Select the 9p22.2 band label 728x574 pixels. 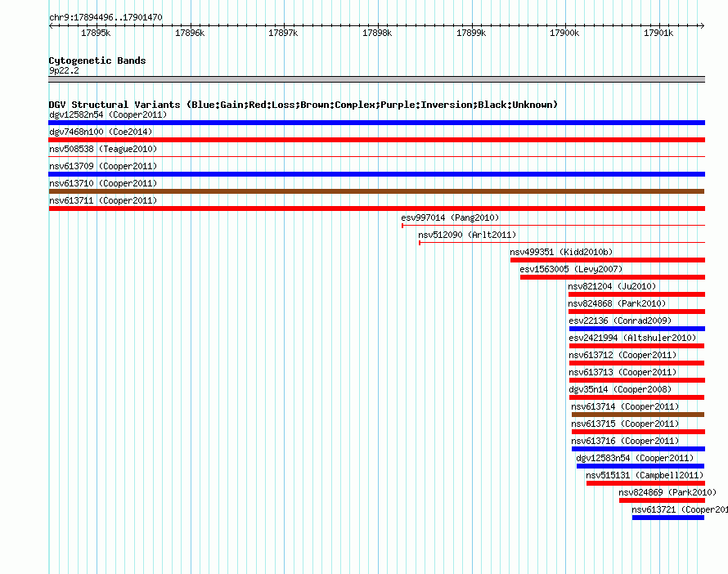(x=64, y=70)
